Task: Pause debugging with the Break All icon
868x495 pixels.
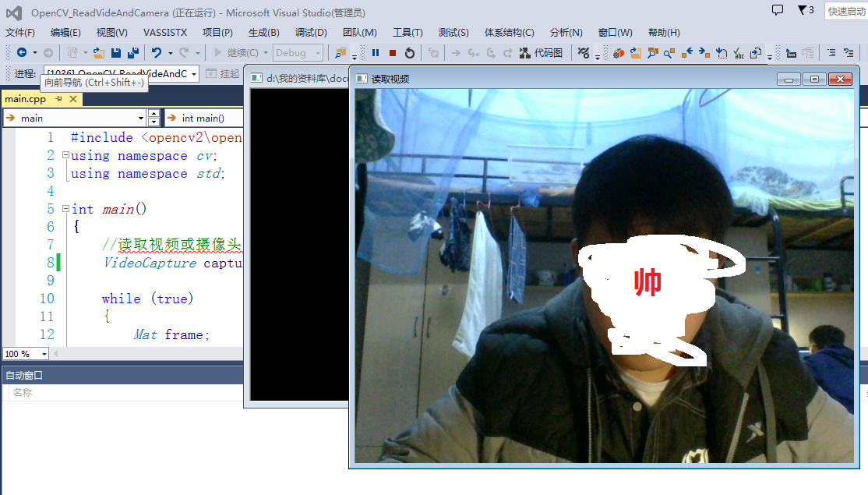Action: (x=376, y=52)
